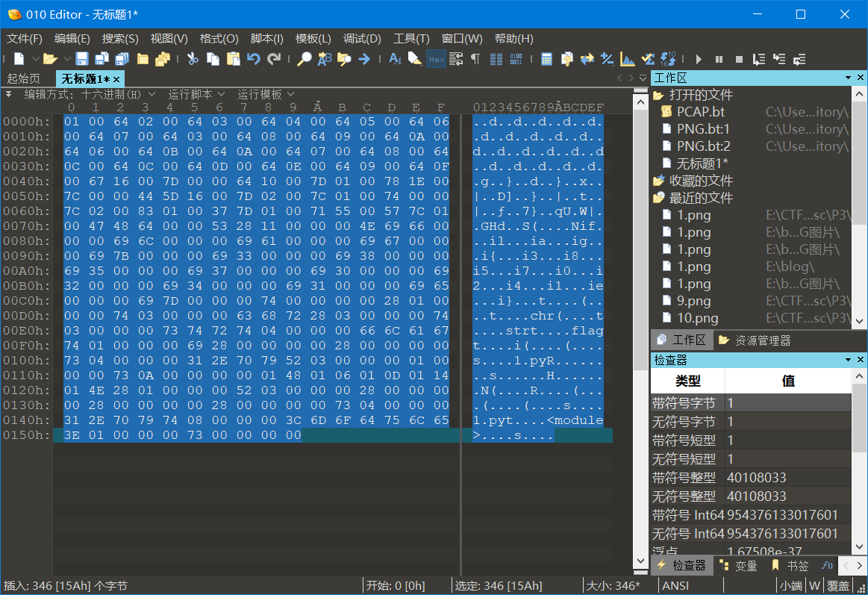Switch to the 书签 bookmarks tab
The width and height of the screenshot is (868, 595).
coord(790,566)
